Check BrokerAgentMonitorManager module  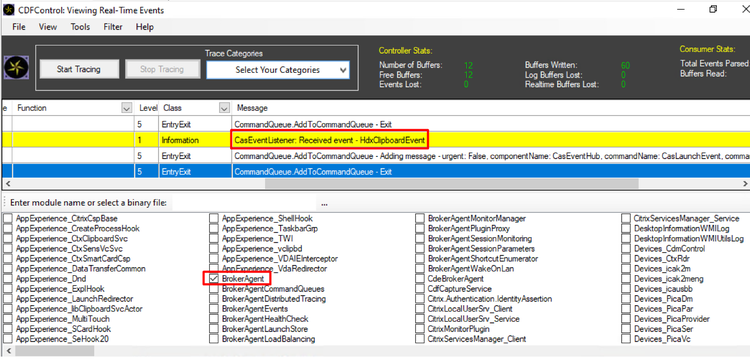click(419, 219)
